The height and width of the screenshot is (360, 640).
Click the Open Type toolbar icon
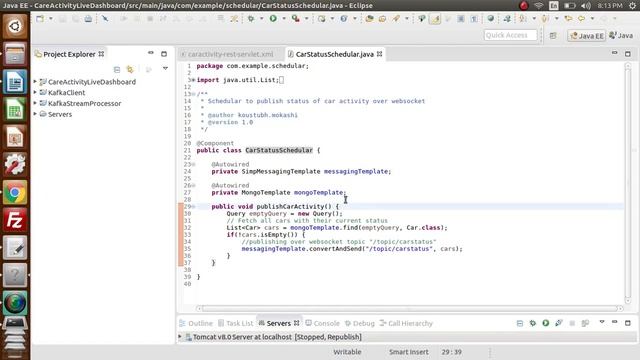tap(369, 19)
